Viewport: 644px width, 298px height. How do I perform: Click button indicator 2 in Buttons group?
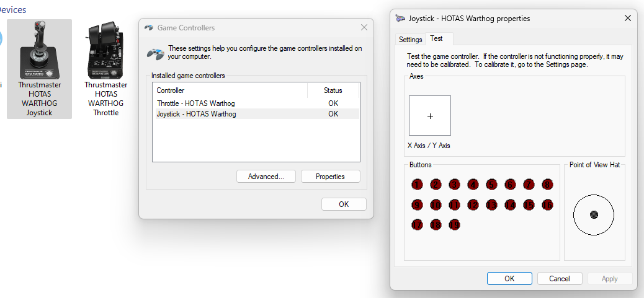pyautogui.click(x=436, y=185)
